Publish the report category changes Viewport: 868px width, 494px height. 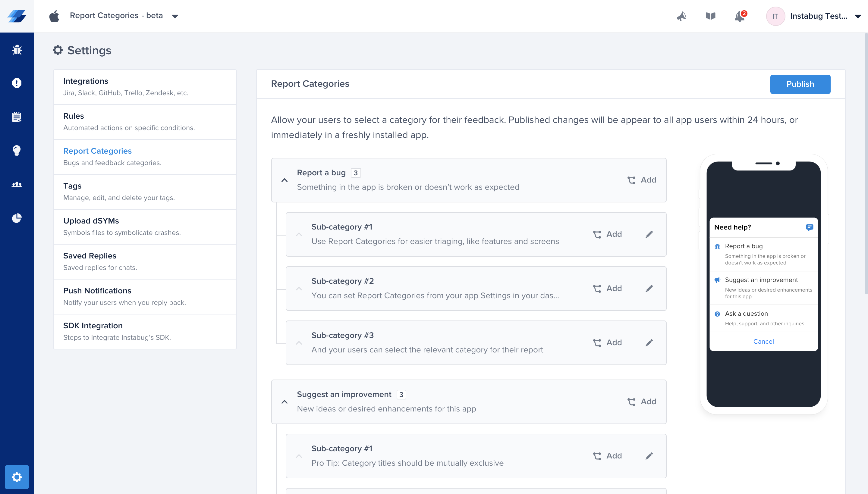click(800, 84)
